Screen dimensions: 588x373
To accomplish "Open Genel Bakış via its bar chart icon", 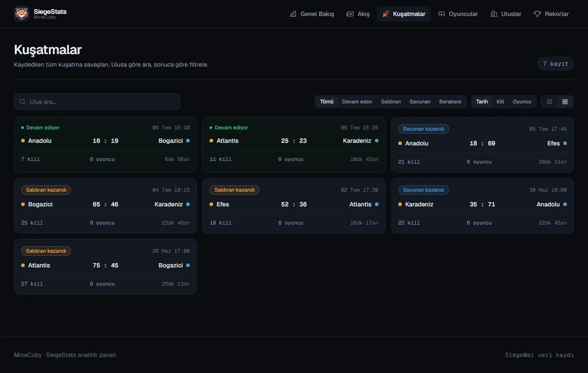I will click(x=293, y=14).
